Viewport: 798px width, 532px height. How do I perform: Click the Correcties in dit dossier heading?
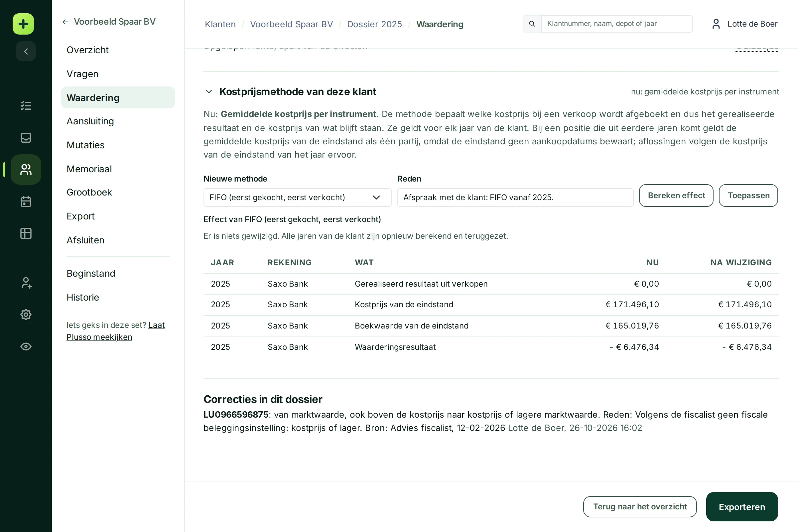tap(263, 399)
